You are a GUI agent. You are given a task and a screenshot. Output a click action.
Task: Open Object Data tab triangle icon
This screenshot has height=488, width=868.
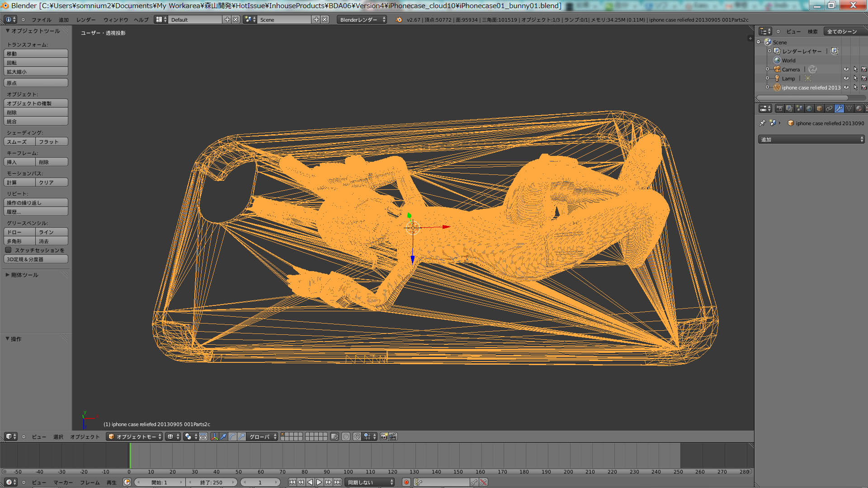849,108
